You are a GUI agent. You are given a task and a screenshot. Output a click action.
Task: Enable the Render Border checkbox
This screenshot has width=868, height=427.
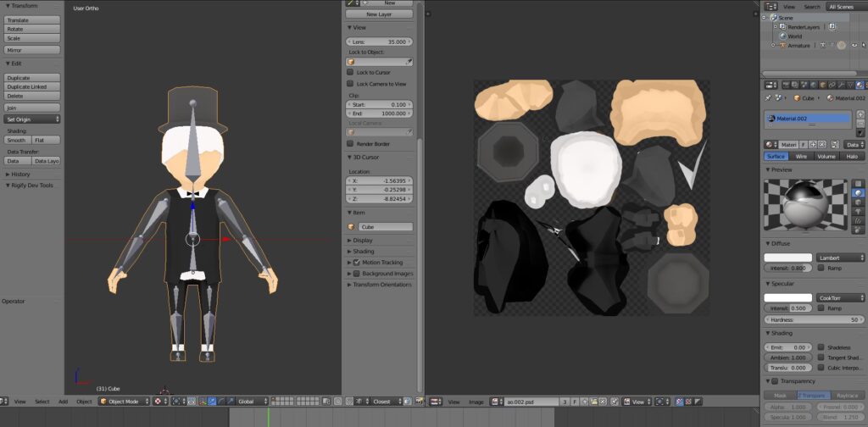[350, 144]
